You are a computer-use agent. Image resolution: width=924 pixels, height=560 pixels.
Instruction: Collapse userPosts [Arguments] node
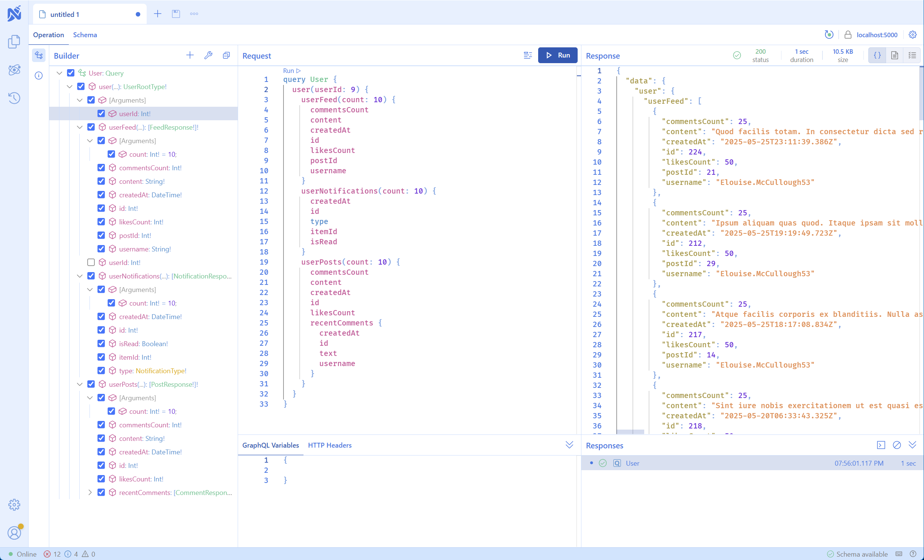[90, 398]
